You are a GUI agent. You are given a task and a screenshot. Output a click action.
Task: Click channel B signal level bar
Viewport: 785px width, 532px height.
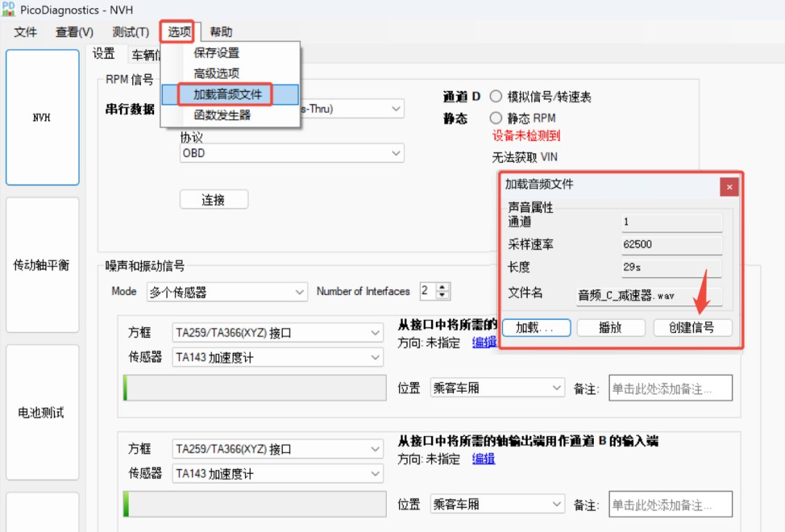pyautogui.click(x=255, y=504)
